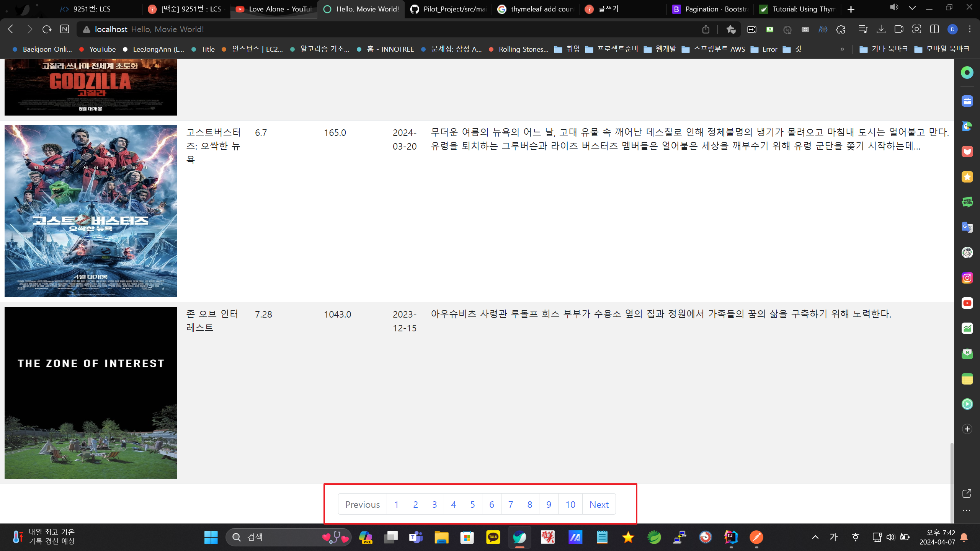Open the screen capture tool

click(916, 29)
